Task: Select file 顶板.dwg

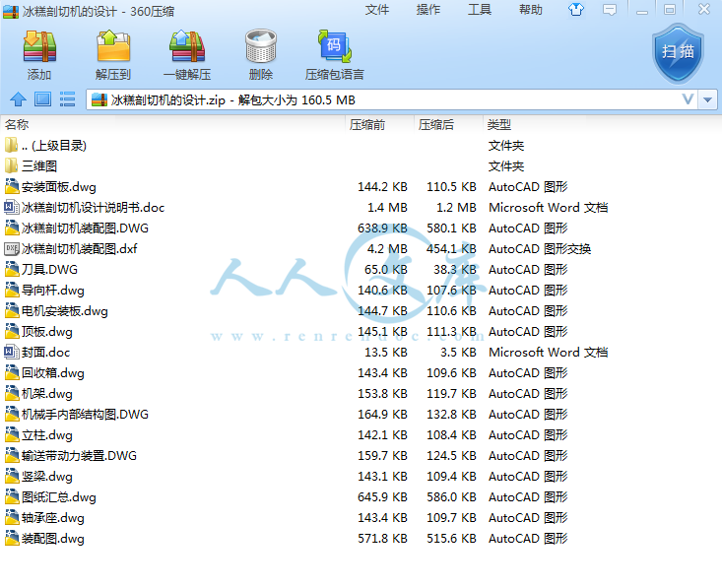Action: pyautogui.click(x=46, y=332)
